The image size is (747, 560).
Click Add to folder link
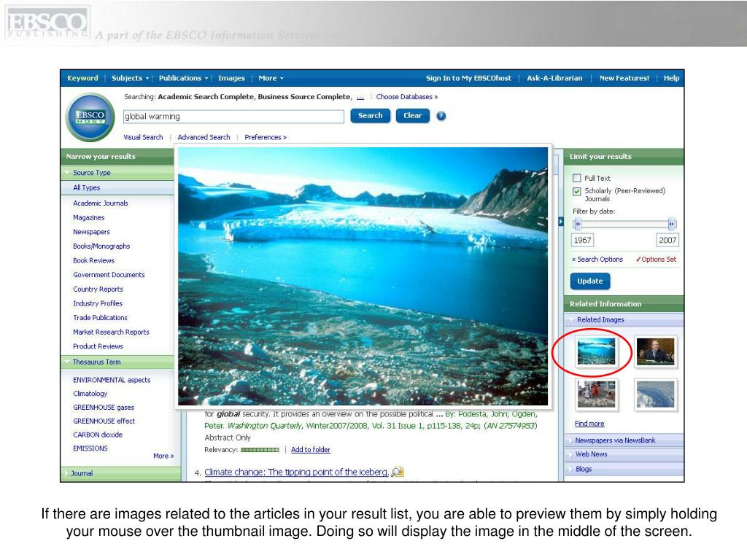311,449
